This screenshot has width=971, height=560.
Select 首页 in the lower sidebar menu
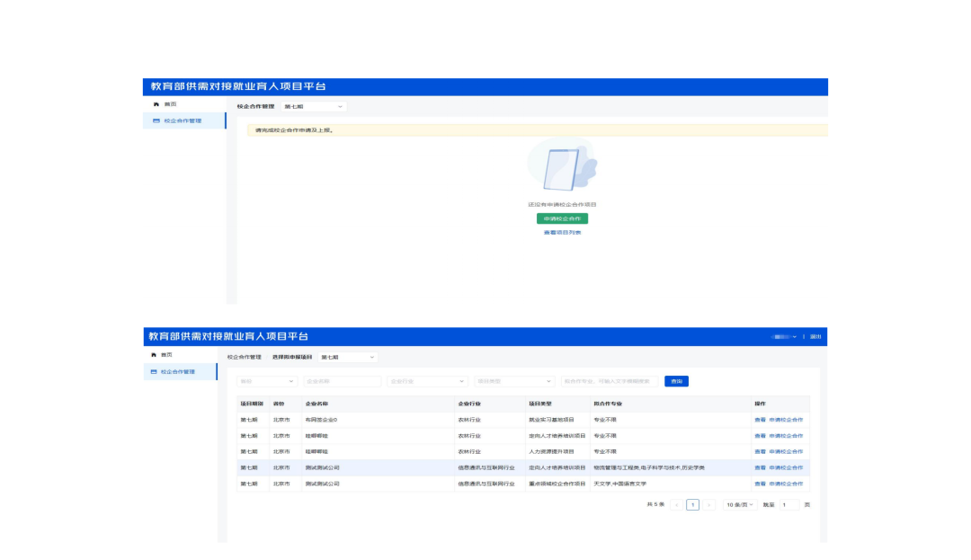(169, 355)
